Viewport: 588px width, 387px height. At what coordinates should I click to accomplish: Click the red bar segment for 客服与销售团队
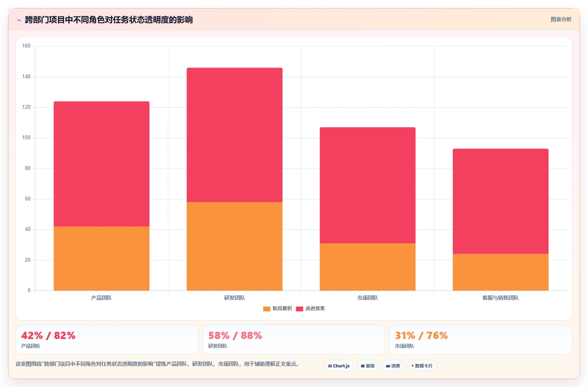coord(500,201)
